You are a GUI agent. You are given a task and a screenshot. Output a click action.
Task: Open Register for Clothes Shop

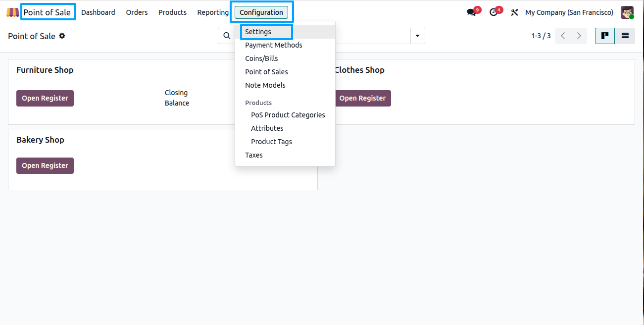click(362, 98)
